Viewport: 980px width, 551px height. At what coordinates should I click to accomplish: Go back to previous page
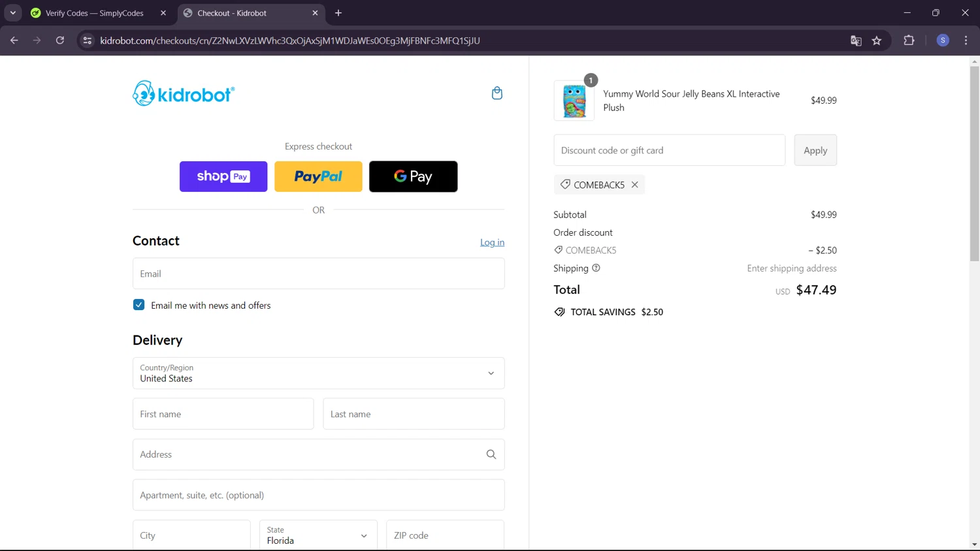(x=14, y=40)
